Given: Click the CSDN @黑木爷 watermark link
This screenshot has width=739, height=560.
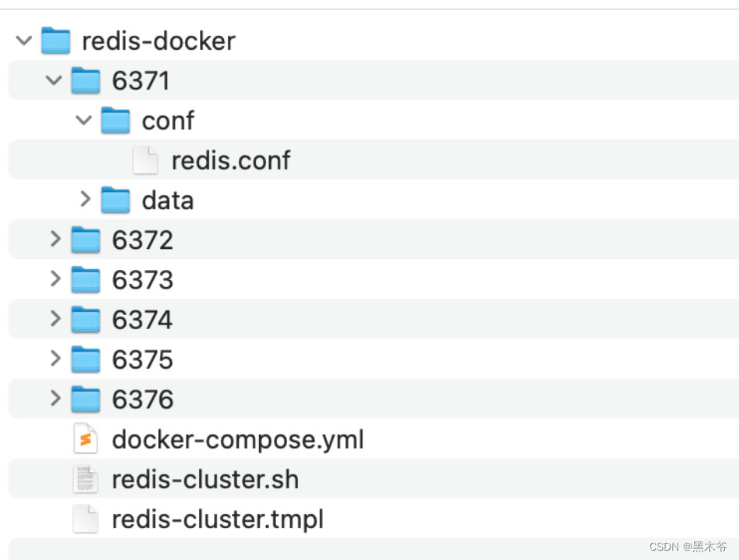Looking at the screenshot, I should 687,546.
